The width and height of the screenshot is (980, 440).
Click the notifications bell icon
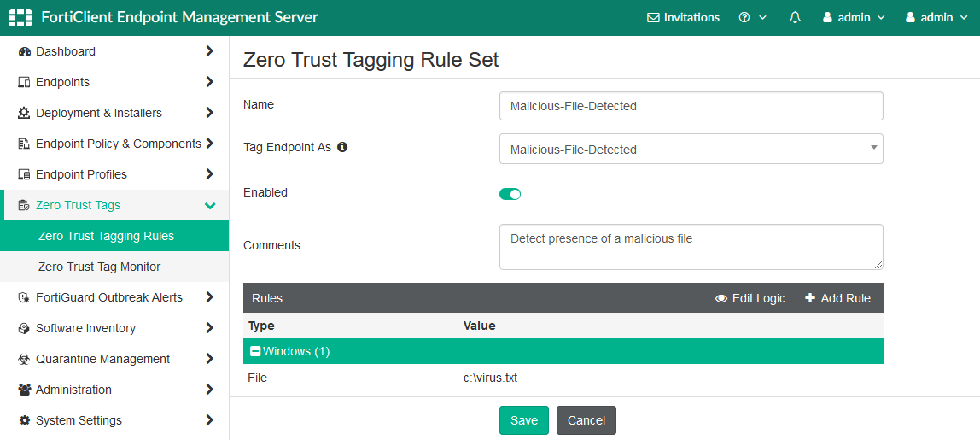point(795,17)
